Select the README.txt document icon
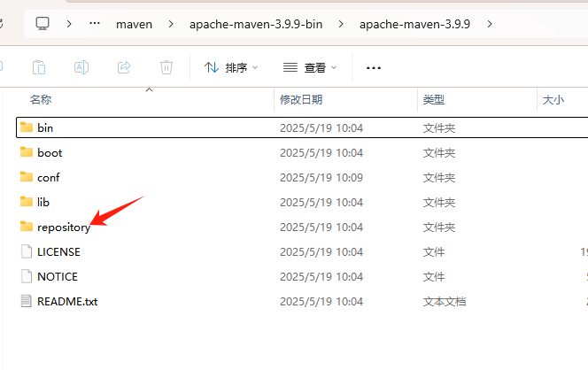Viewport: 588px width, 370px height. point(27,301)
